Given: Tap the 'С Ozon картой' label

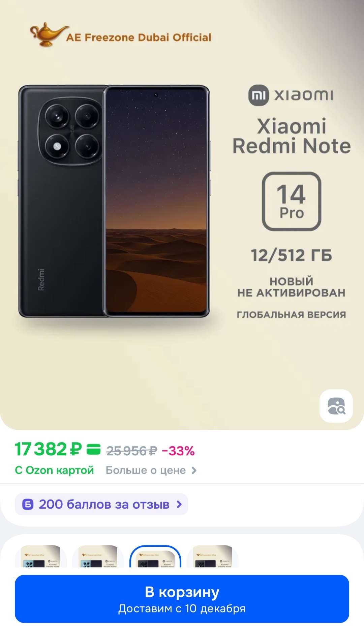Looking at the screenshot, I should click(54, 470).
